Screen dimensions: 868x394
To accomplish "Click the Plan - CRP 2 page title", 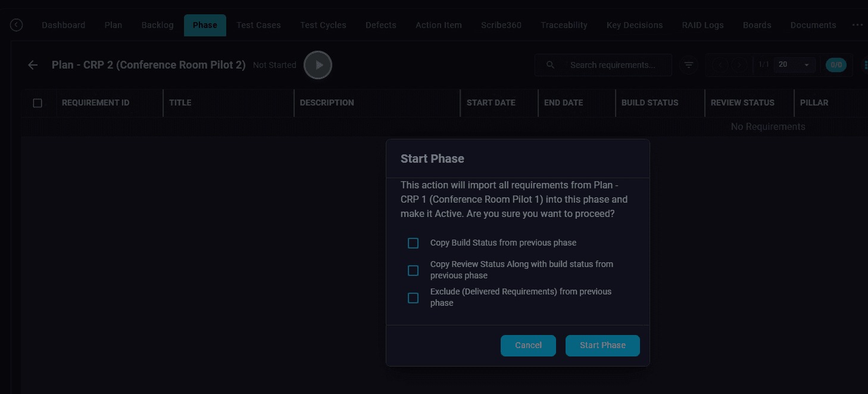I will (x=149, y=65).
